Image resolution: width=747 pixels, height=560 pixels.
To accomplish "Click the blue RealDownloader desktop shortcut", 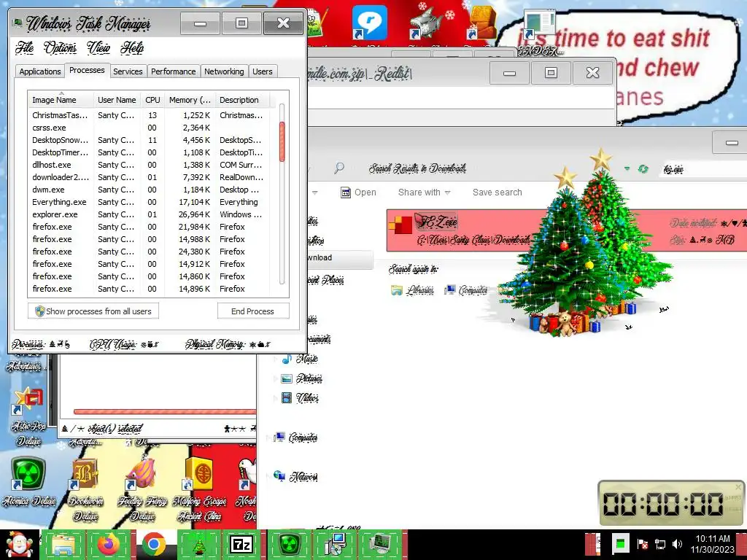I will click(x=369, y=24).
